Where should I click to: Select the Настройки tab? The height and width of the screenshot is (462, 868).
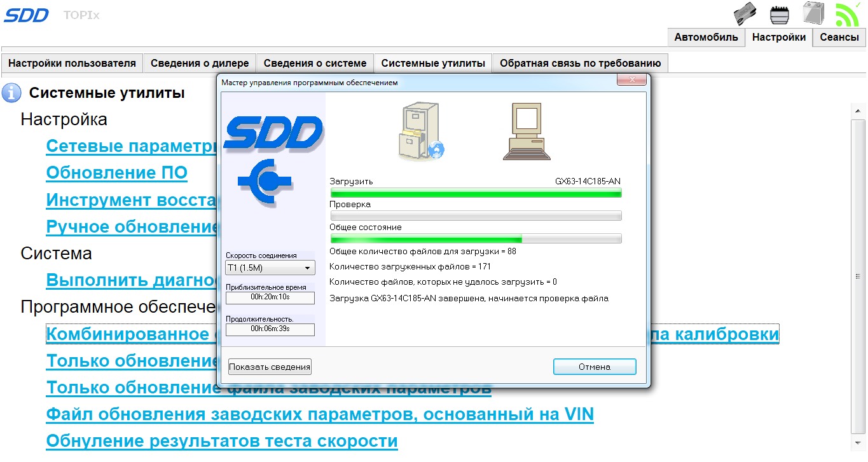point(778,37)
